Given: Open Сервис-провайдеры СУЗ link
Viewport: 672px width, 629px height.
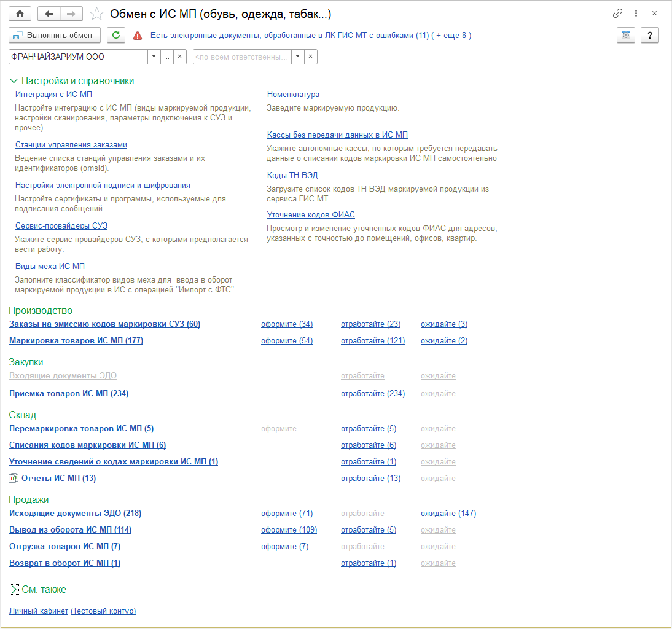Looking at the screenshot, I should (61, 226).
